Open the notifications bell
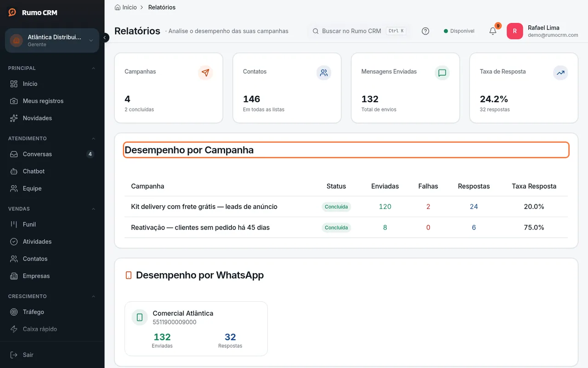Screen dimensions: 588x368 tap(493, 31)
